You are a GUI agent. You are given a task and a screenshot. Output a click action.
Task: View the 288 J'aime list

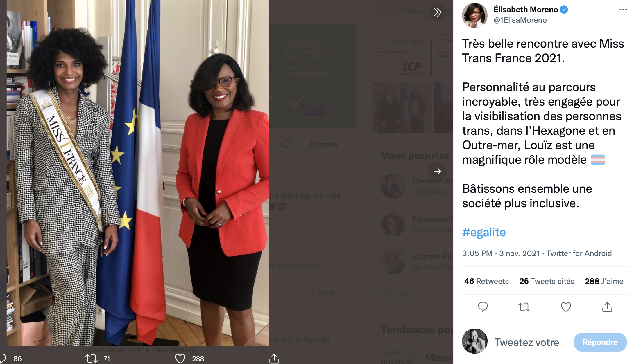tap(604, 281)
